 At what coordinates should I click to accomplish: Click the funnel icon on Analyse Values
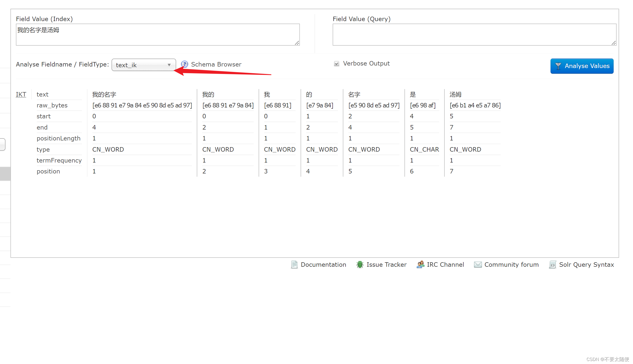click(x=558, y=66)
